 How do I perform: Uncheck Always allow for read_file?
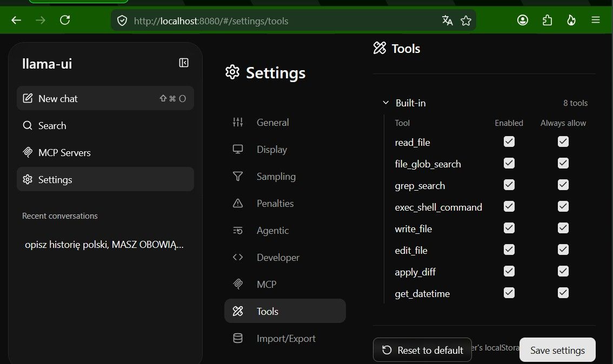click(x=563, y=141)
